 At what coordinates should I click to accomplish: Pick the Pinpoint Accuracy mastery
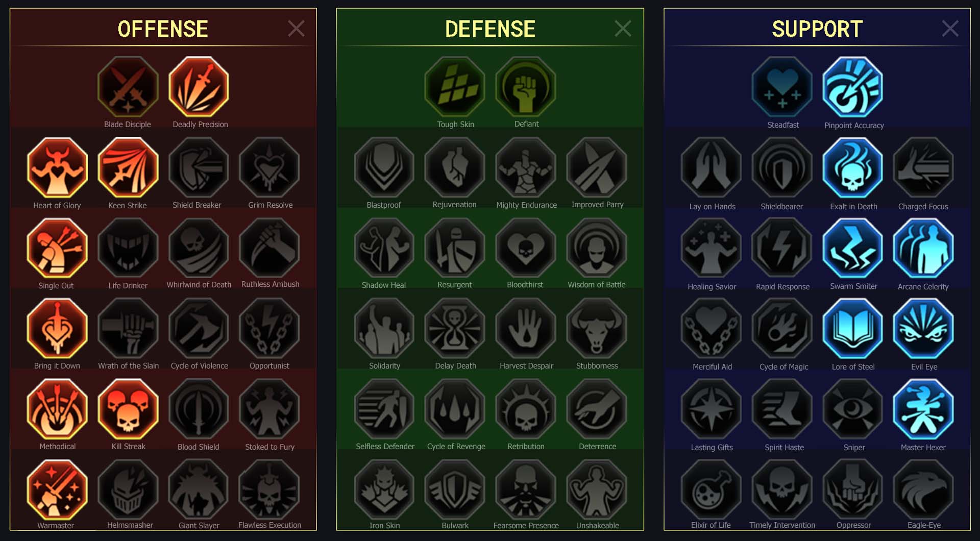pyautogui.click(x=853, y=87)
